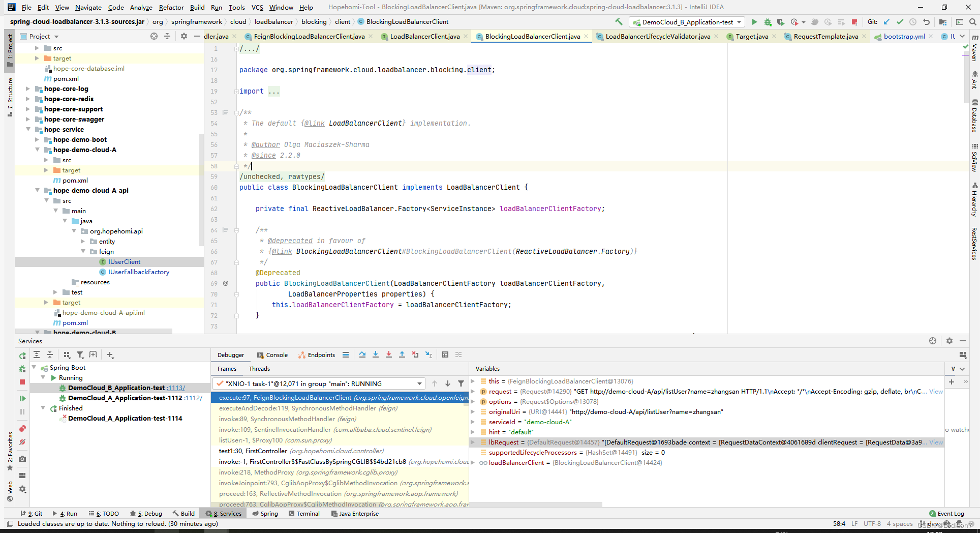Screen dimensions: 980x533
Task: Open Search Everywhere magnifier icon
Action: click(x=972, y=22)
